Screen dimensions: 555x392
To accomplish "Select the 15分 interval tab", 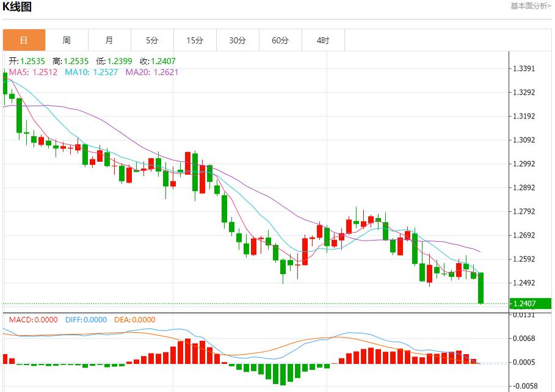I will [195, 40].
